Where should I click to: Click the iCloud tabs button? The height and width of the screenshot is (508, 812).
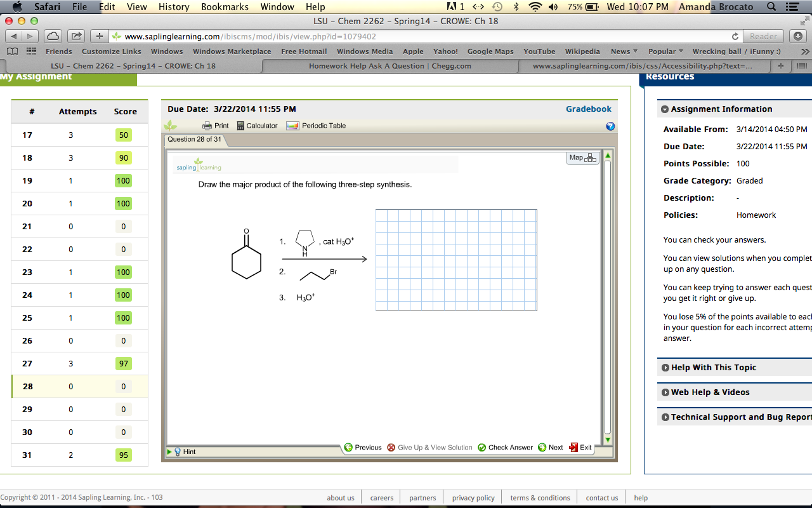(x=53, y=36)
